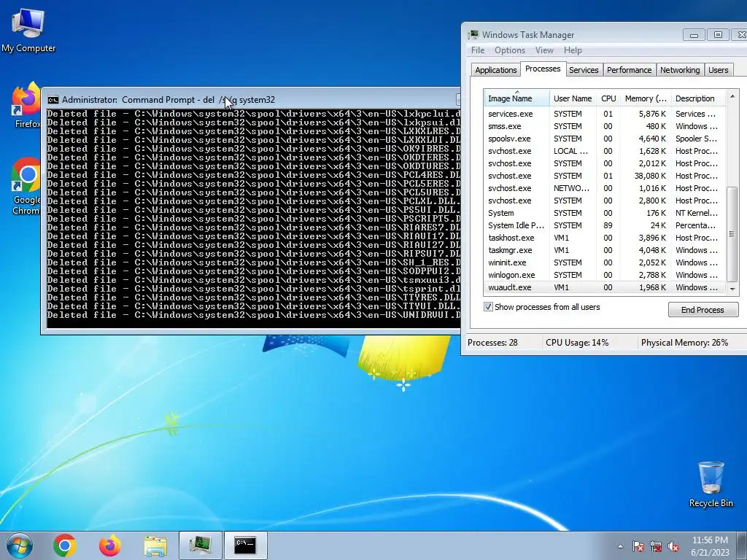Image resolution: width=747 pixels, height=560 pixels.
Task: Select the spoolsv.exe process row
Action: [x=604, y=139]
